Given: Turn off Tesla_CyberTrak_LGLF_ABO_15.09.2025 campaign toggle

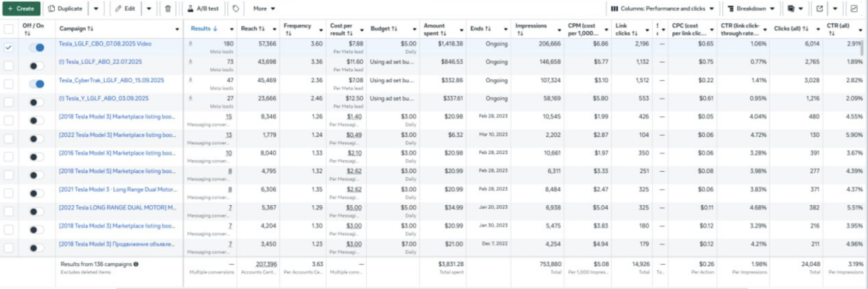Looking at the screenshot, I should point(37,84).
